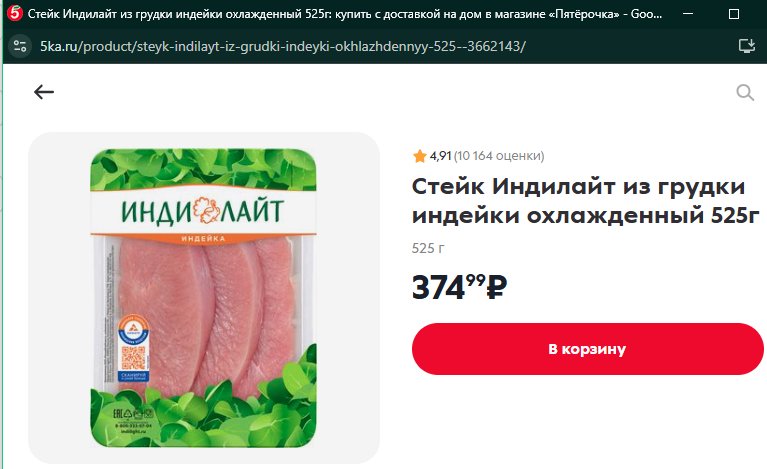Image resolution: width=767 pixels, height=469 pixels.
Task: Click the Pyaterochka favicon in title bar
Action: [x=14, y=13]
